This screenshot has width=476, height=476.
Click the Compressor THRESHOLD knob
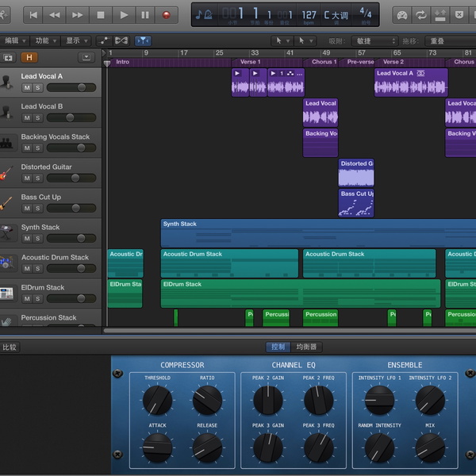[x=157, y=401]
